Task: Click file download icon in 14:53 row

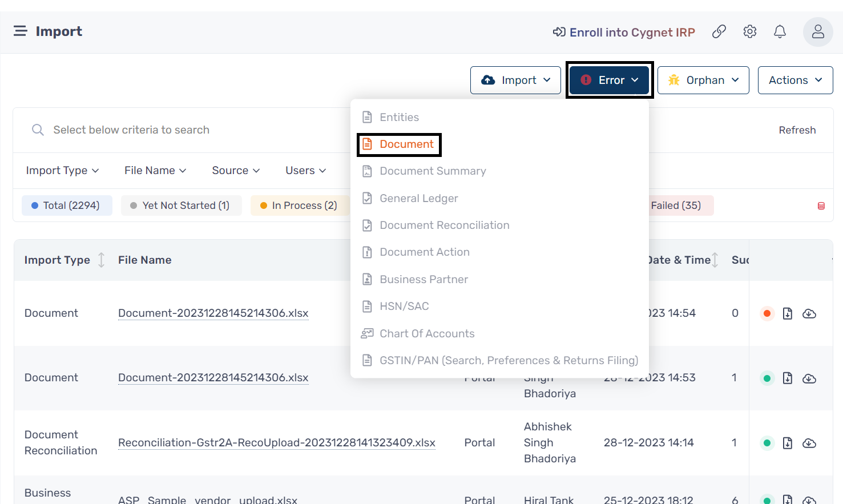Action: tap(788, 378)
